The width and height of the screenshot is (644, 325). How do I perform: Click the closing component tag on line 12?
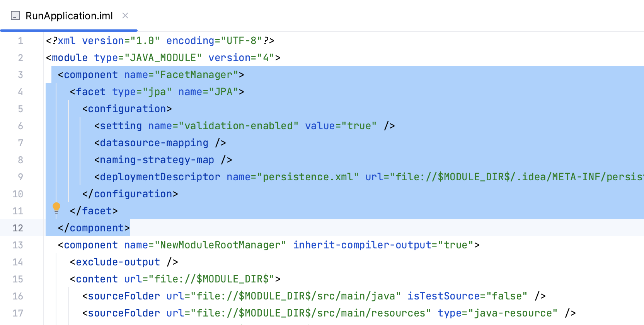pyautogui.click(x=93, y=228)
